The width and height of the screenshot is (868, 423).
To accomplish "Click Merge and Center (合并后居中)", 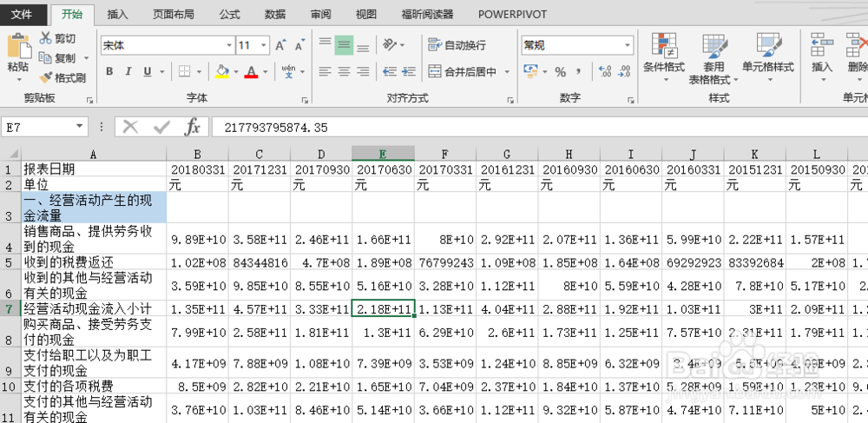I will [463, 71].
